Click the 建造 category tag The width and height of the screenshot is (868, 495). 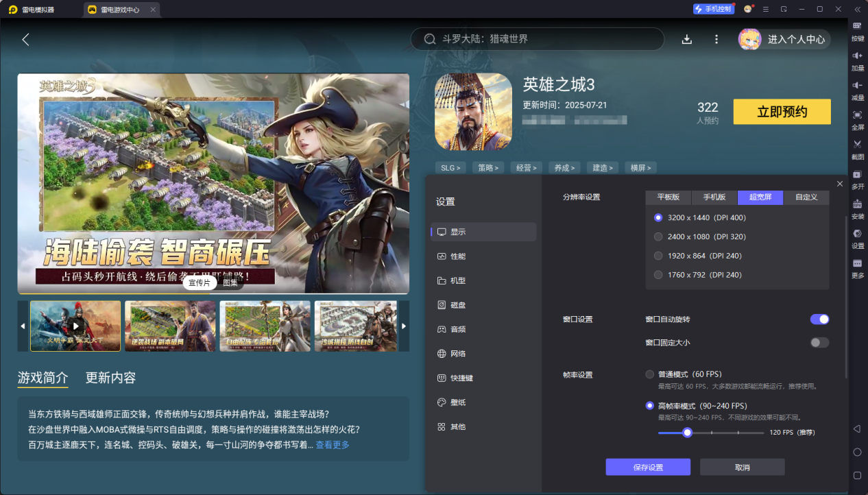click(x=603, y=167)
